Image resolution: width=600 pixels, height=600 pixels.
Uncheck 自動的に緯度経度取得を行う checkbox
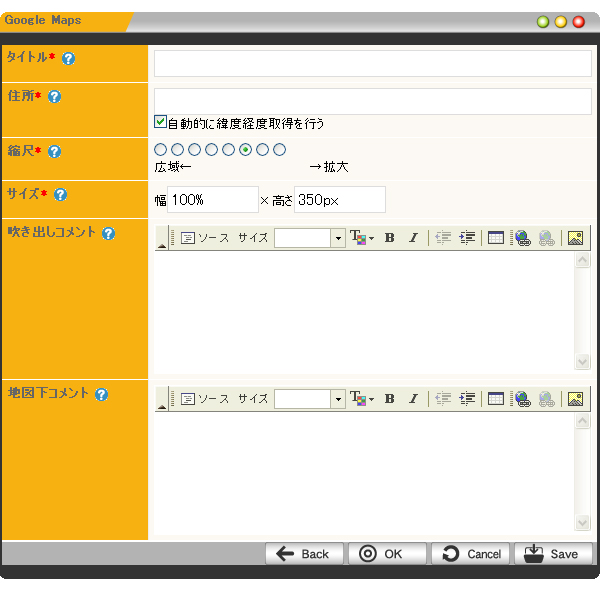click(x=160, y=122)
